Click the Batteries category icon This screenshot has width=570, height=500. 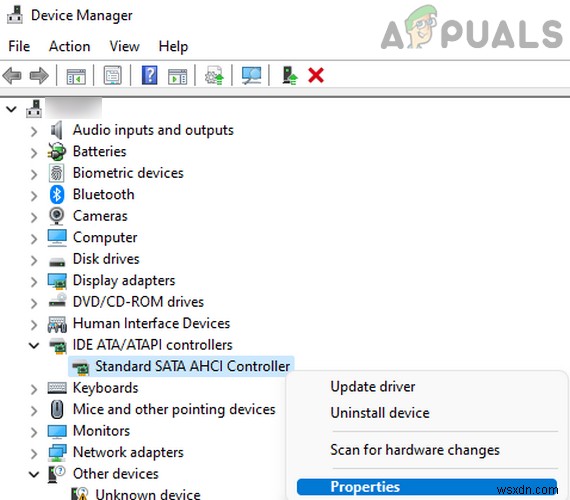[57, 152]
